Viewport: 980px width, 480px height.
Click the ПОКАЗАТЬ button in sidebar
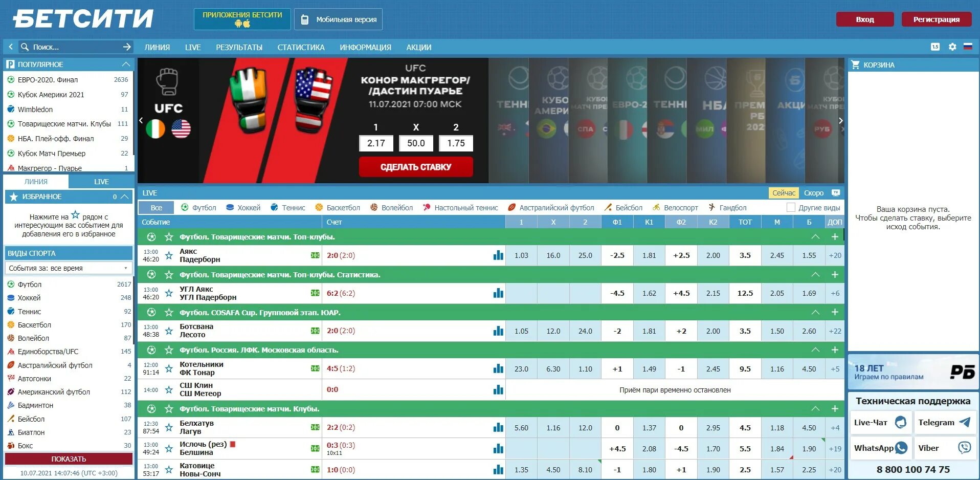click(69, 459)
